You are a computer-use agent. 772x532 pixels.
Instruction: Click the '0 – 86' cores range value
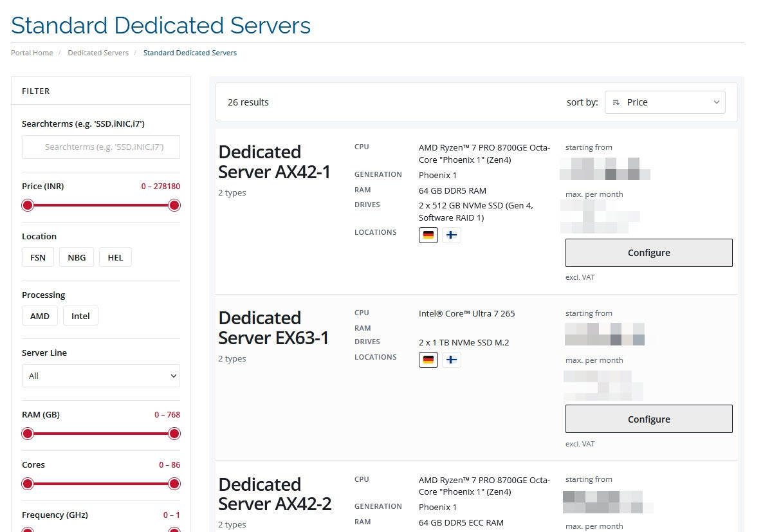click(170, 464)
